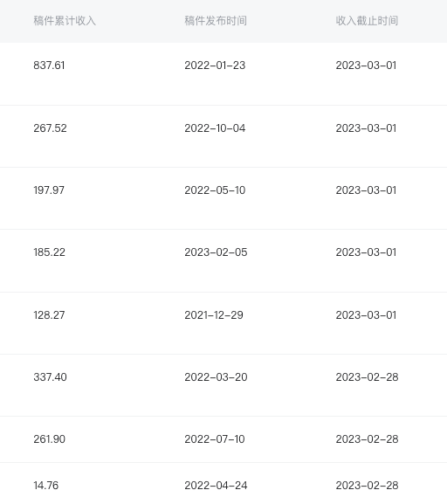Select the 837.61 income cell
This screenshot has height=504, width=447.
click(x=49, y=66)
